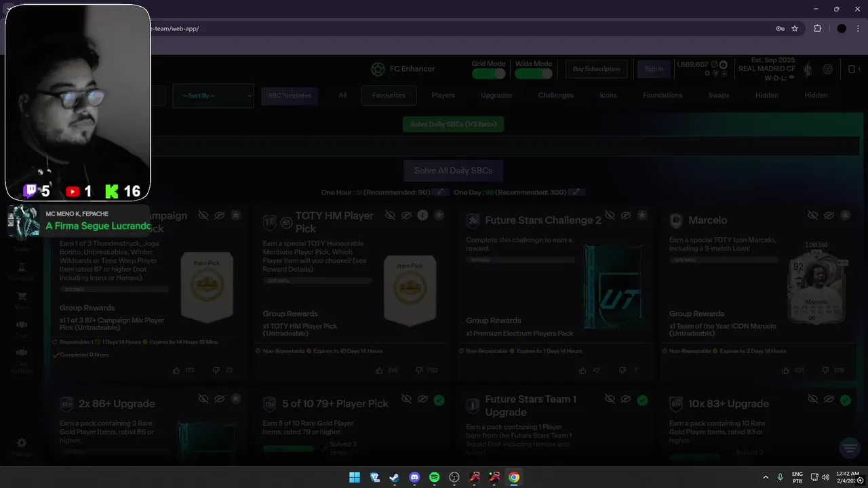Star the Marcelo SBC card
This screenshot has width=868, height=488.
pos(845,216)
